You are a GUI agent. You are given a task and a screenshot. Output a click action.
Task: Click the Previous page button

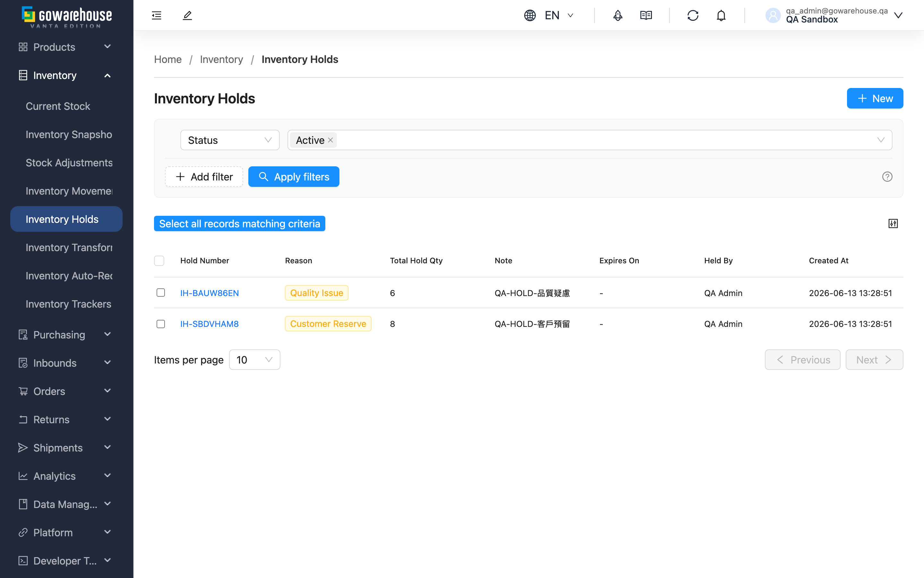803,360
